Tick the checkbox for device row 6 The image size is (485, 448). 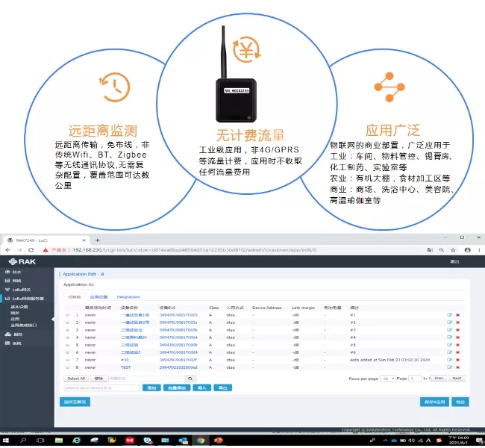click(67, 352)
